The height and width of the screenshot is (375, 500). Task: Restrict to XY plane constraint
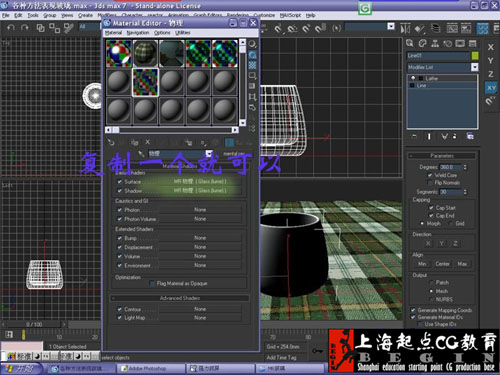(491, 88)
